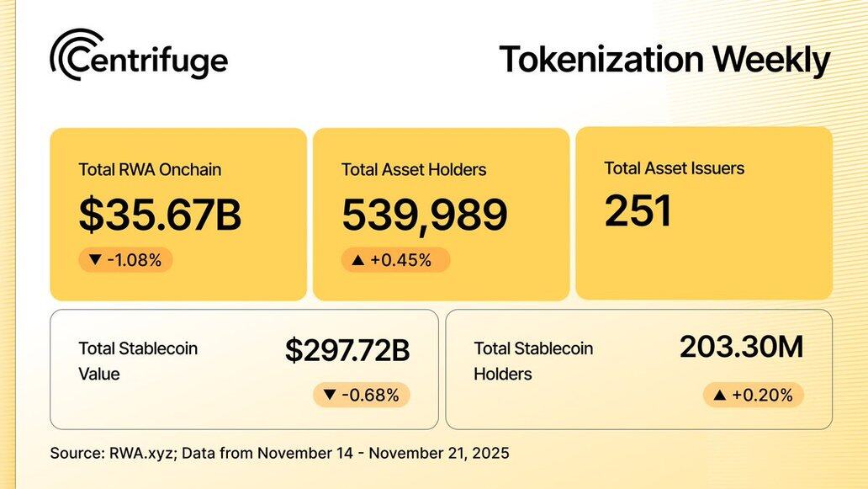Select the Total Stablecoin Value label
868x489 pixels.
(138, 360)
